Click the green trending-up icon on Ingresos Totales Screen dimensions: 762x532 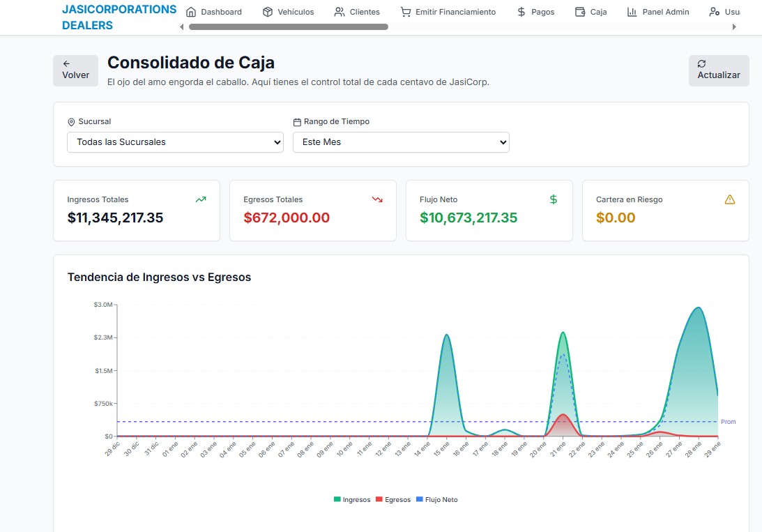pyautogui.click(x=201, y=199)
